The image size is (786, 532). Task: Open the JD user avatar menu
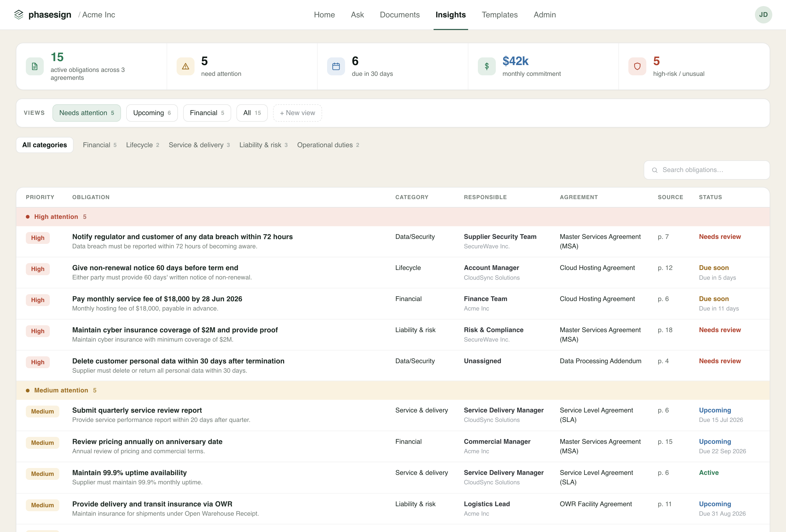(763, 14)
